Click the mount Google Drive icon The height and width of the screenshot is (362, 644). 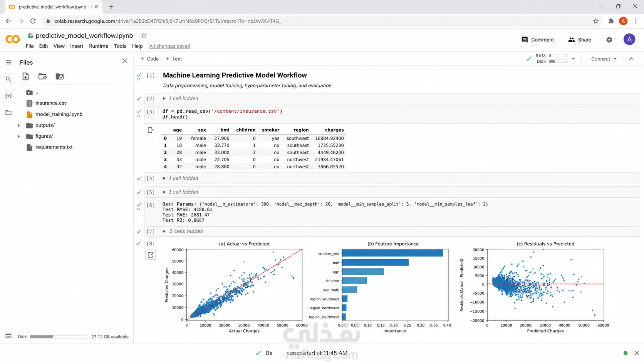pos(60,77)
